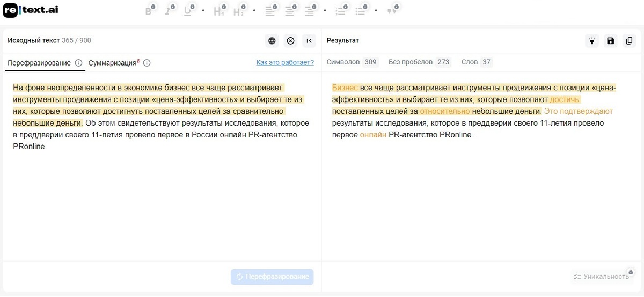This screenshot has width=644, height=297.
Task: Center align the text
Action: coord(290,11)
